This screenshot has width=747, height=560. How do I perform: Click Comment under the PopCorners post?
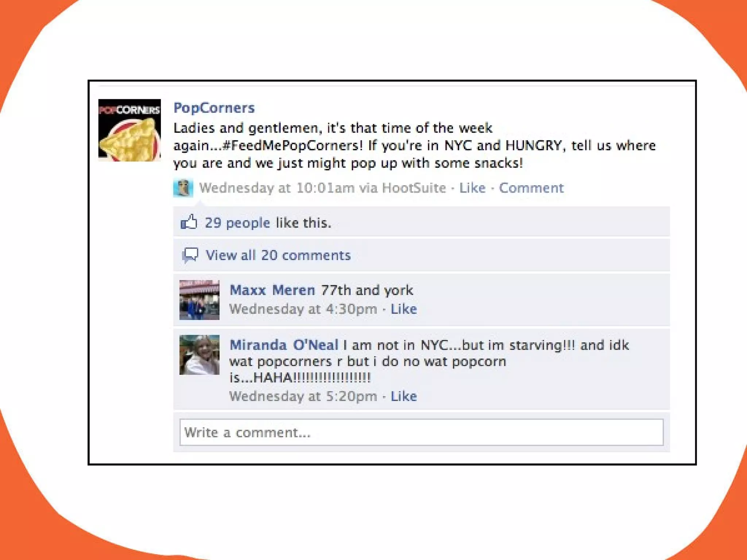[531, 188]
